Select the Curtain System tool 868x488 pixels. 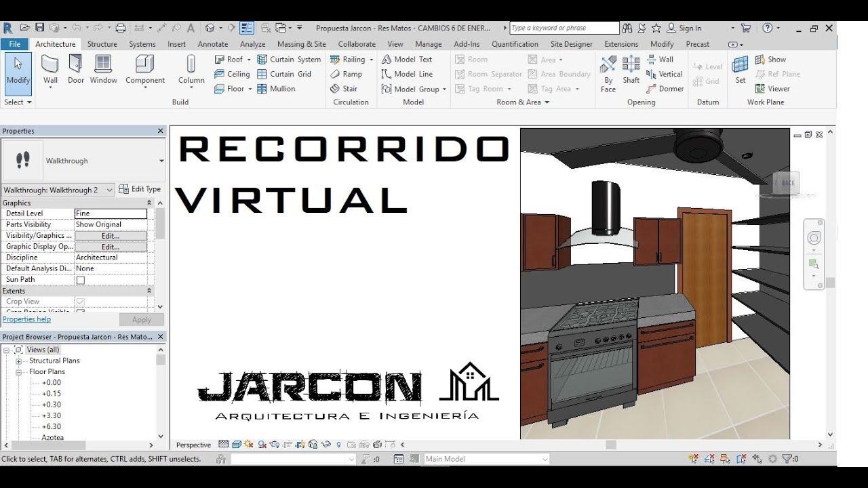[289, 59]
